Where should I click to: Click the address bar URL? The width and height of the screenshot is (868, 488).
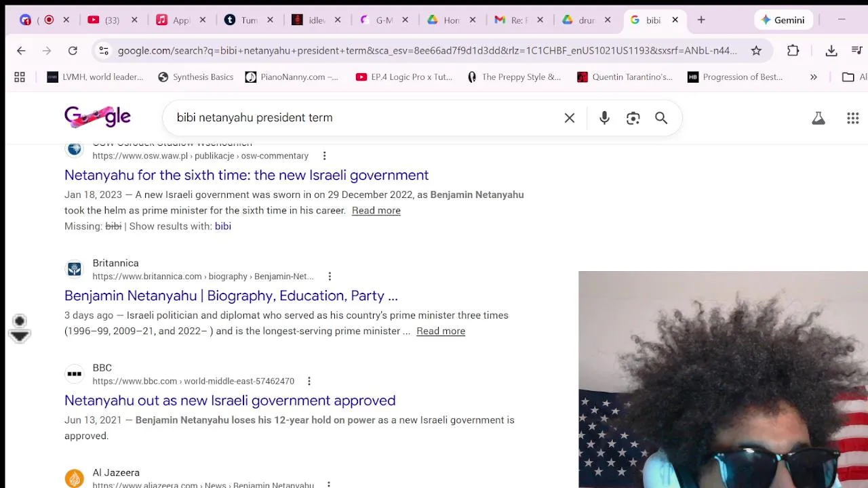pos(427,50)
